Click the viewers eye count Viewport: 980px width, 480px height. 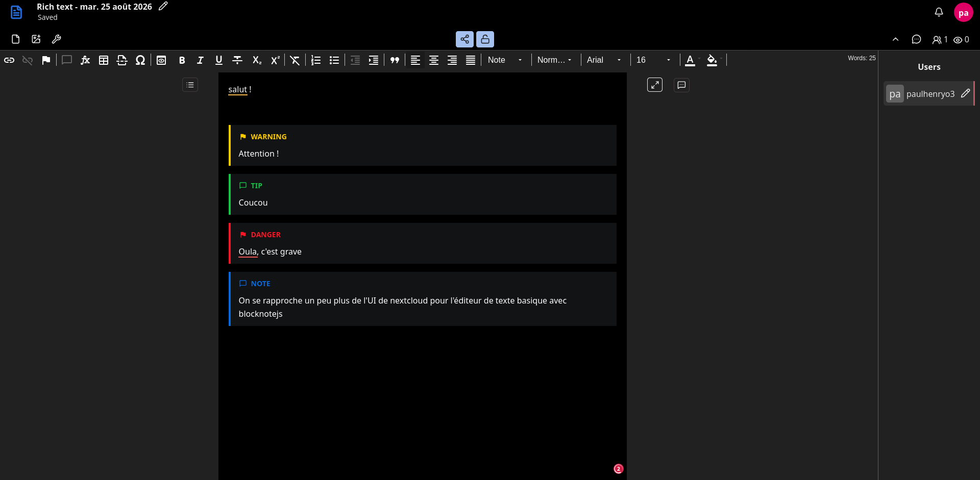click(961, 39)
